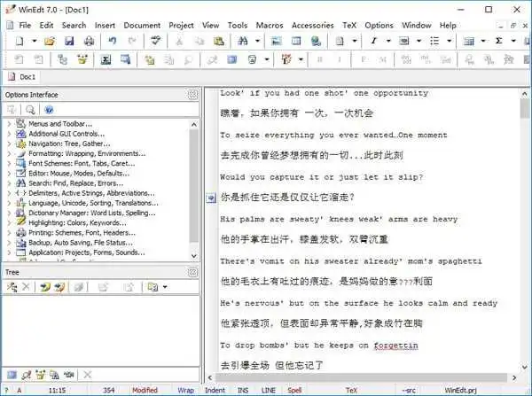Screen dimensions: 532x396
Task: Open the TeX menu
Action: tap(349, 26)
